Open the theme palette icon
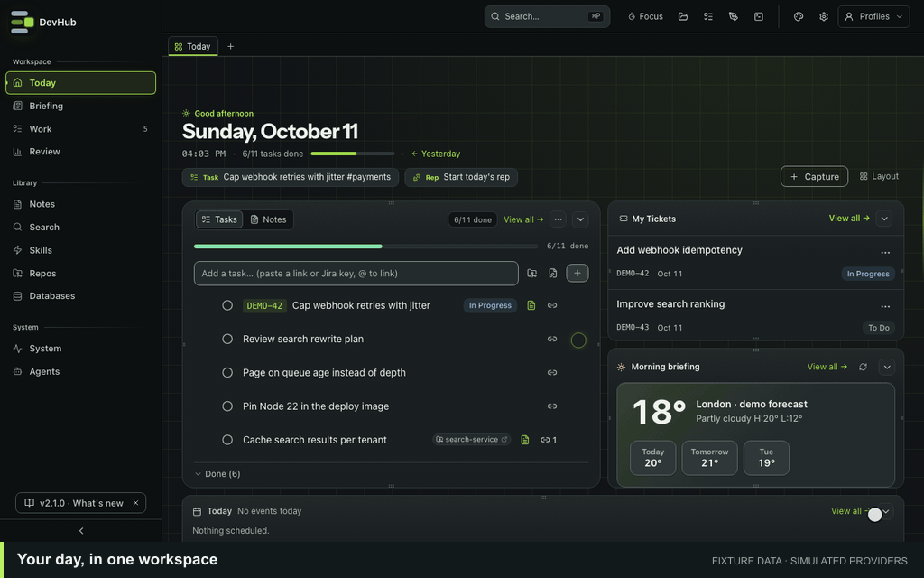 pyautogui.click(x=799, y=16)
